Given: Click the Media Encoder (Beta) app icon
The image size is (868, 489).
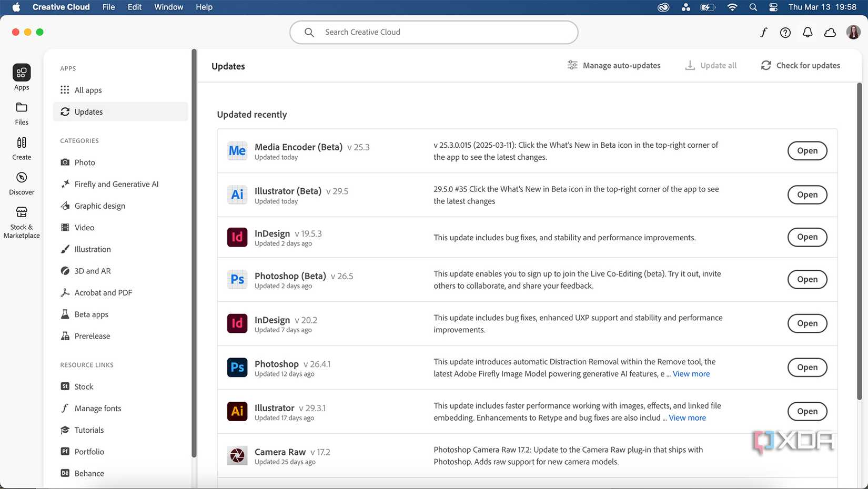Looking at the screenshot, I should point(237,151).
